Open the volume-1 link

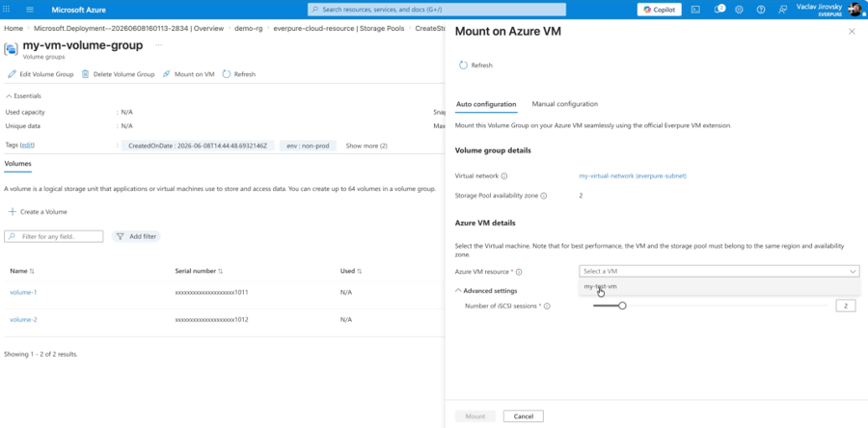click(23, 292)
